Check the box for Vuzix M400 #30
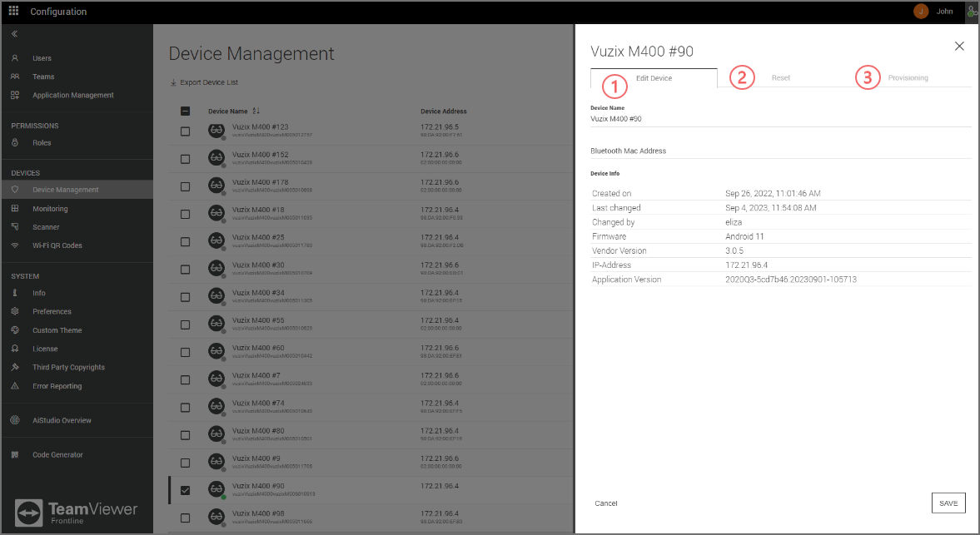The image size is (980, 535). 185,269
